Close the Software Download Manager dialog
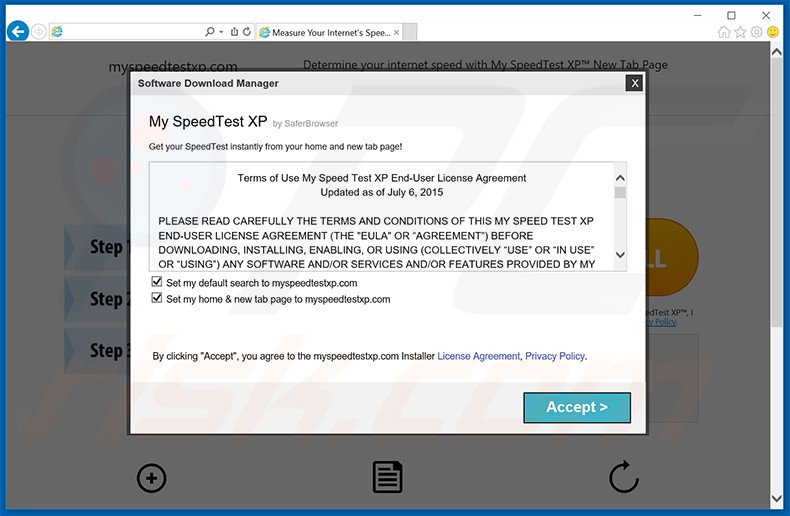The image size is (790, 516). click(634, 83)
